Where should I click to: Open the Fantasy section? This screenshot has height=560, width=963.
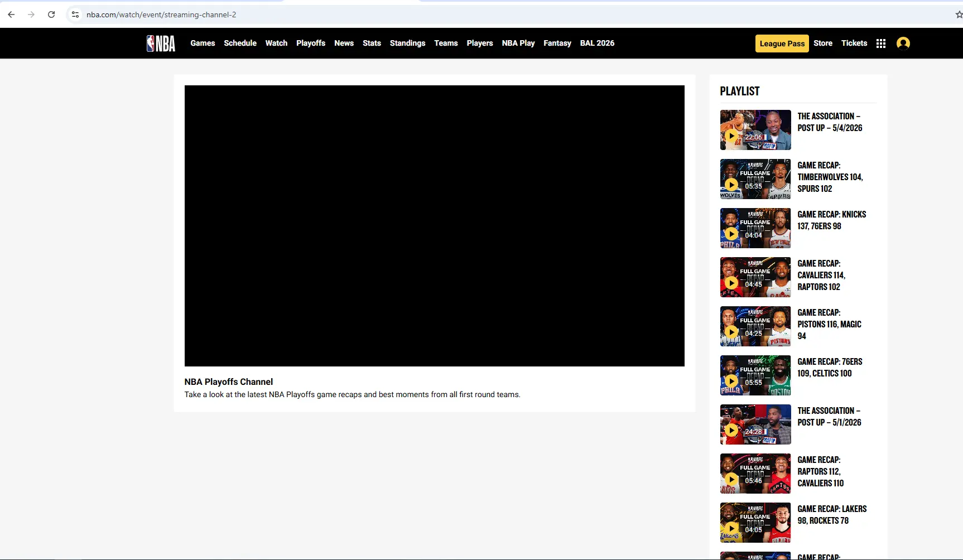(x=557, y=43)
